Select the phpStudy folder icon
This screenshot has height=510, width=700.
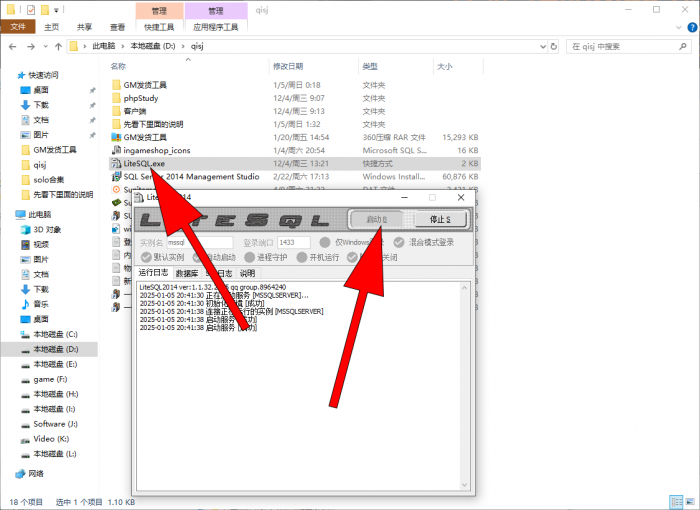pyautogui.click(x=116, y=98)
